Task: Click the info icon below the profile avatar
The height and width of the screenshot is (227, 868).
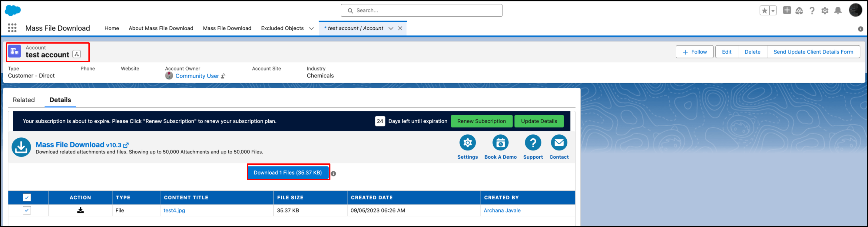Action: 861,29
